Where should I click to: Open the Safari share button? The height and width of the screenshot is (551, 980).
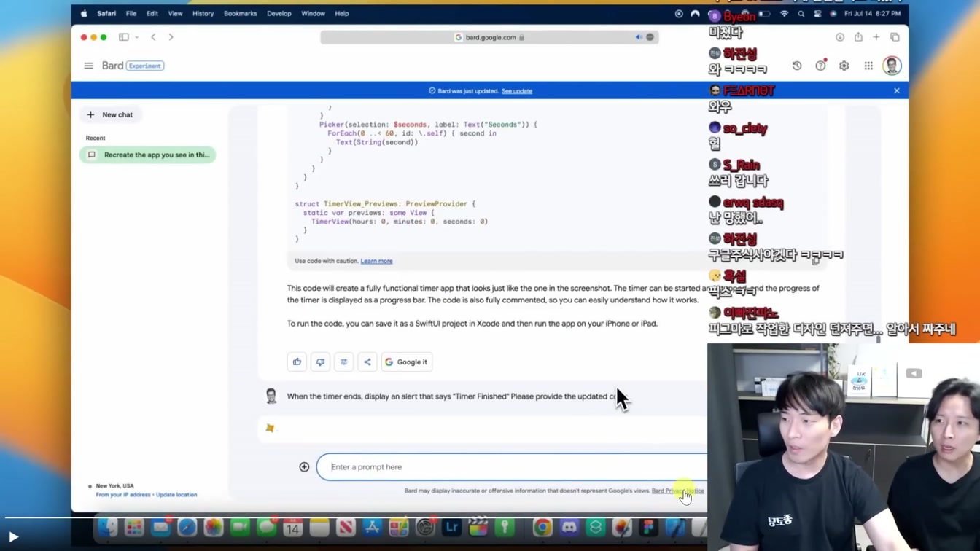[x=858, y=36]
